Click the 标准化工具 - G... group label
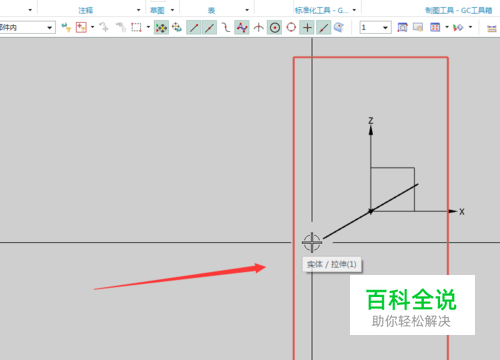500x360 pixels. coord(322,11)
